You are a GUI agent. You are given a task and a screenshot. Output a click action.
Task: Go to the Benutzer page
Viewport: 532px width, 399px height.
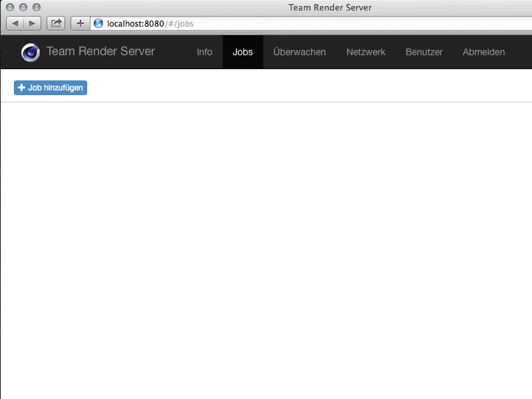pos(424,52)
